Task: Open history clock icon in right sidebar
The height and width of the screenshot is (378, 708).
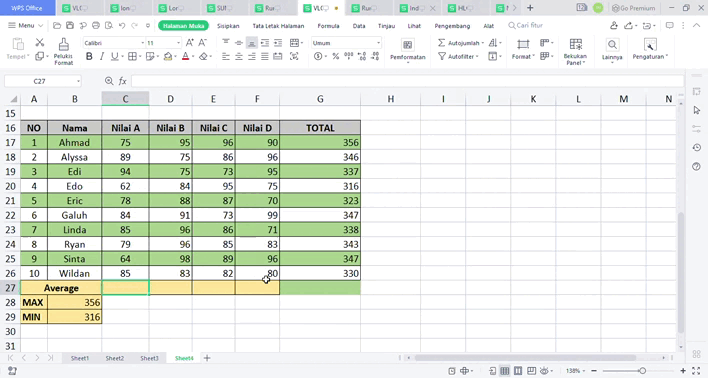Action: pyautogui.click(x=696, y=148)
